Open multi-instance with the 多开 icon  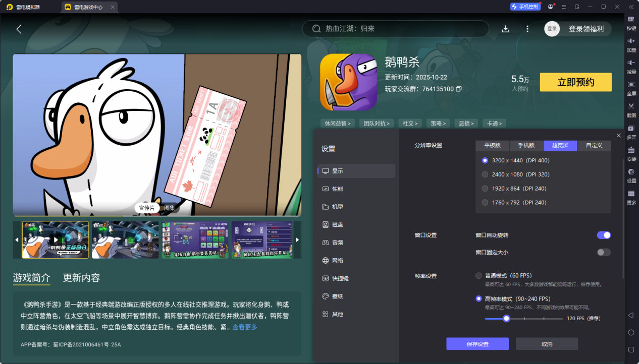630,133
